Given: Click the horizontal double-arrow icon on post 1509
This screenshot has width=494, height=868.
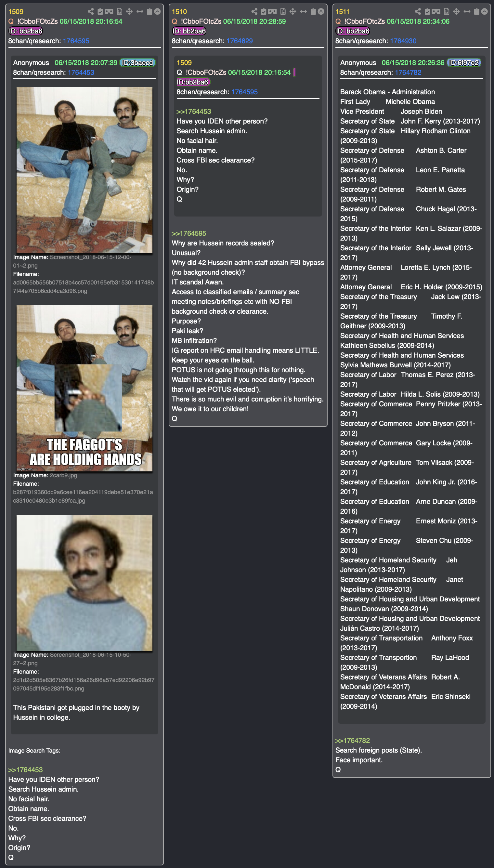Looking at the screenshot, I should coord(140,11).
